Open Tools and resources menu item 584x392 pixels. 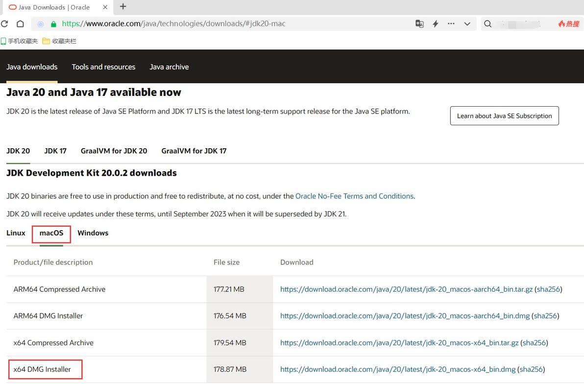click(103, 67)
